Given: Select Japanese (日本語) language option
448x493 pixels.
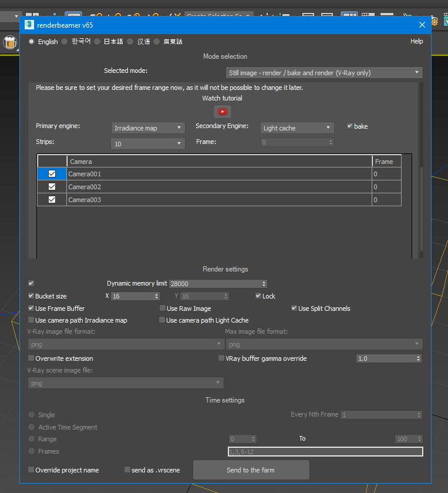Looking at the screenshot, I should (x=97, y=42).
